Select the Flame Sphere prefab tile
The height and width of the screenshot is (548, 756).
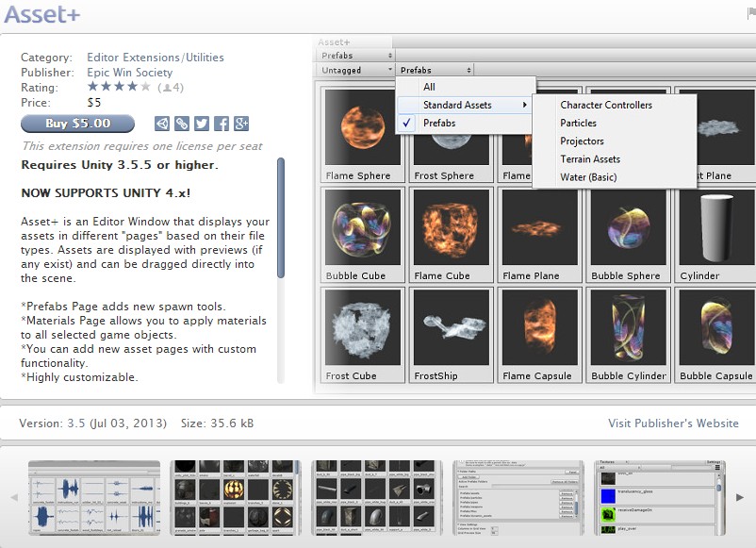(x=363, y=135)
